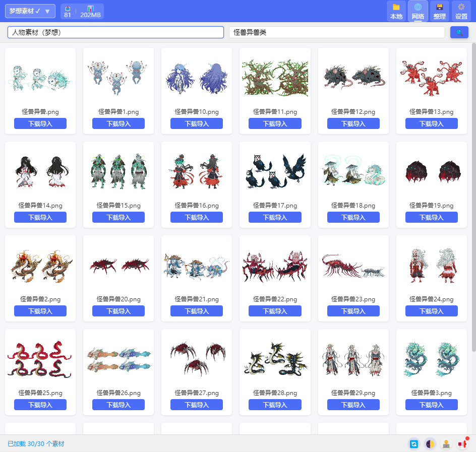The width and height of the screenshot is (476, 452).
Task: Download and import 怪兽异兽21.png
Action: pos(197,311)
